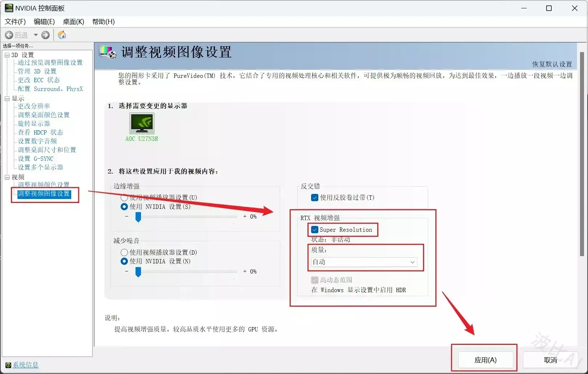Open 系统信息 link
This screenshot has width=588, height=374.
[25, 365]
